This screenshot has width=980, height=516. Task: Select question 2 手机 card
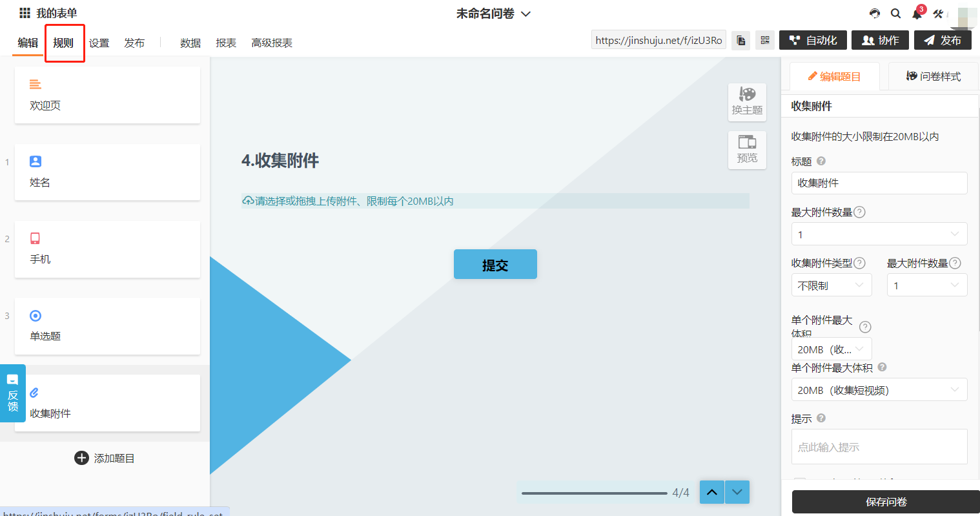click(107, 249)
